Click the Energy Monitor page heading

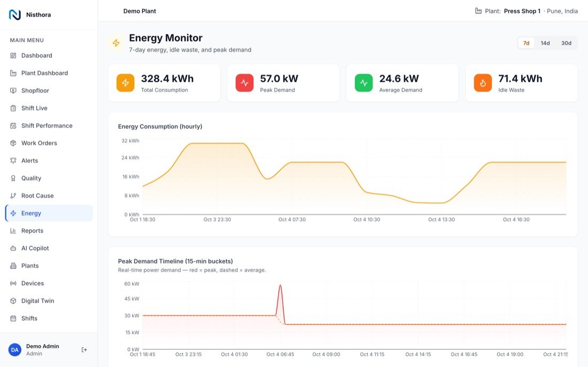166,38
